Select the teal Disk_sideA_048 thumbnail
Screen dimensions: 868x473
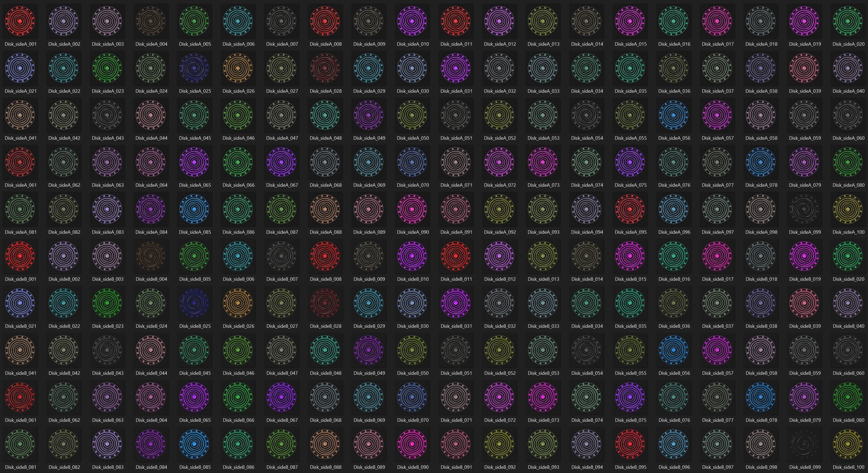[x=325, y=115]
